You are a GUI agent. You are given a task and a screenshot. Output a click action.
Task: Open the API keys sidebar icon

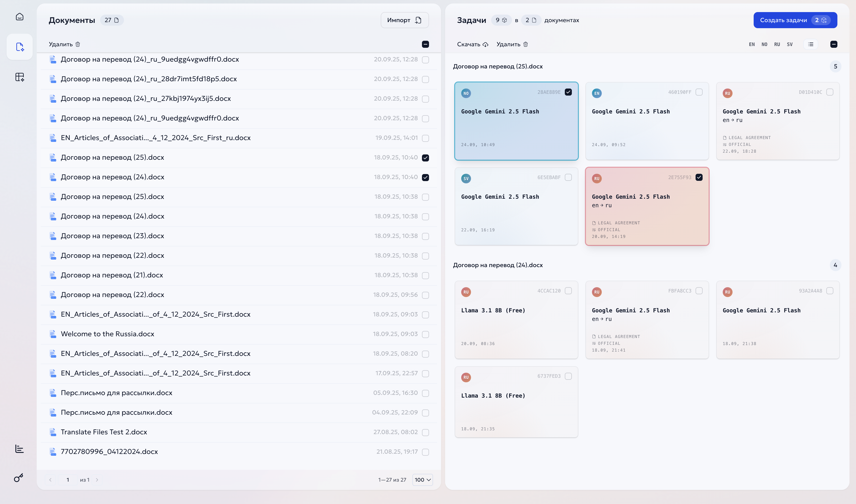tap(19, 478)
